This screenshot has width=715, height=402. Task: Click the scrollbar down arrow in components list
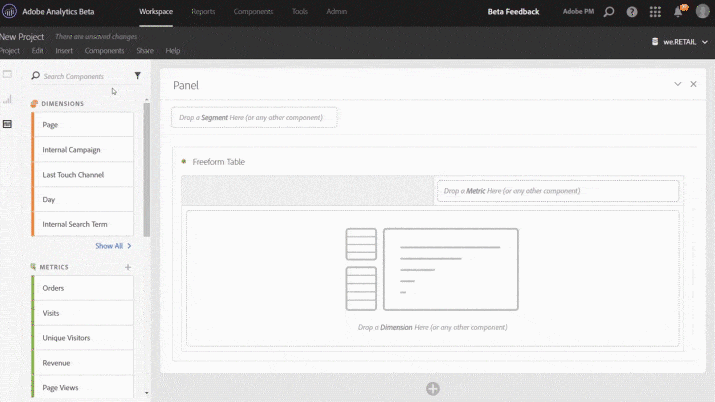point(146,392)
